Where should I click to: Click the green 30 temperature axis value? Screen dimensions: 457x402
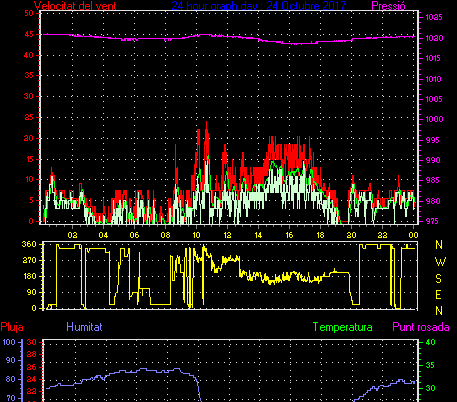(431, 388)
